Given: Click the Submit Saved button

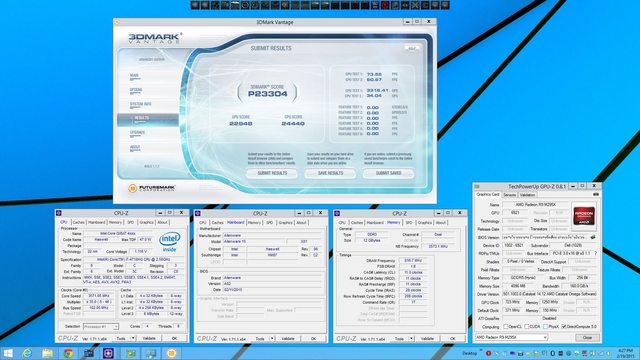Looking at the screenshot, I should pyautogui.click(x=388, y=173).
